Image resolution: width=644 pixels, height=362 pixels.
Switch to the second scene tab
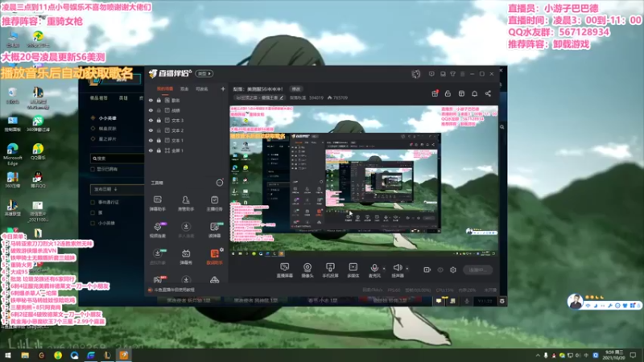pyautogui.click(x=184, y=88)
